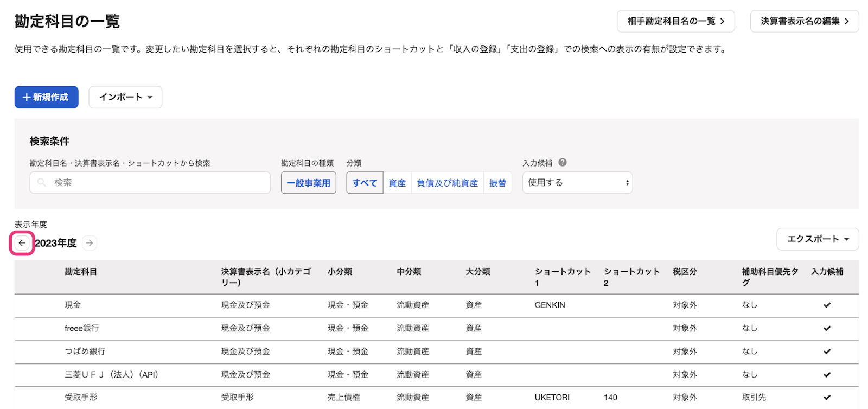The image size is (868, 409).
Task: Go to next fiscal year arrow
Action: pos(90,243)
